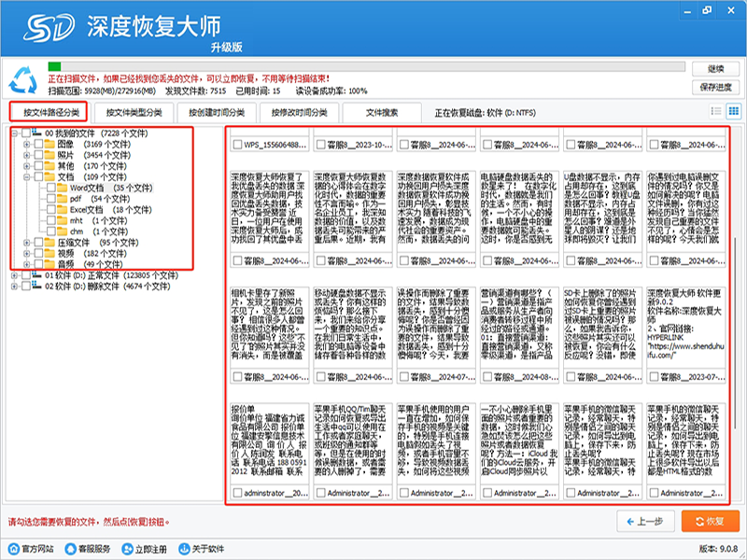Expand the 图像 tree node
The height and width of the screenshot is (560, 747).
(x=26, y=147)
